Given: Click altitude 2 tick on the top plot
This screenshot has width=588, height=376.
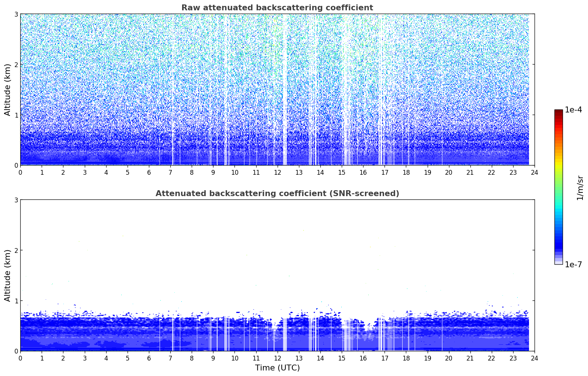Looking at the screenshot, I should 16,65.
